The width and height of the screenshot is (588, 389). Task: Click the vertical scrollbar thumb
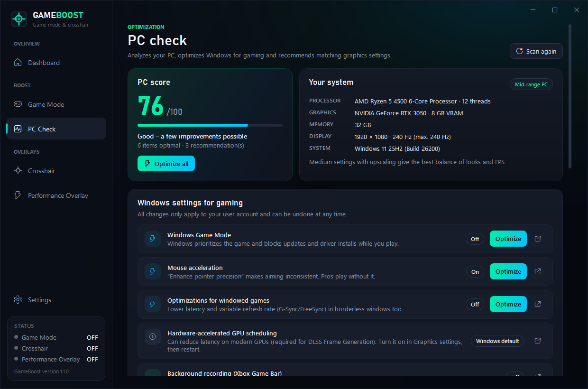tap(570, 96)
